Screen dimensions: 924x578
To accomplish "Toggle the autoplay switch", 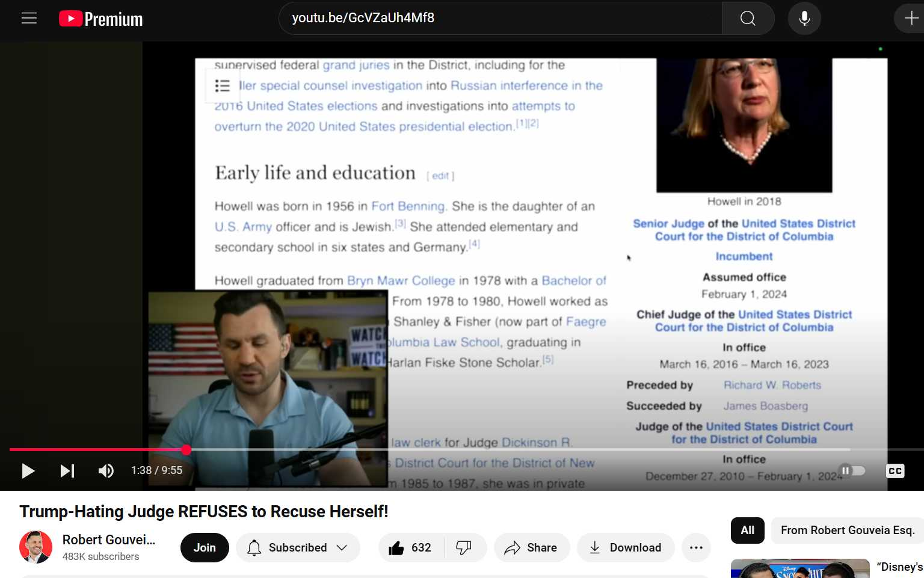I will (852, 470).
